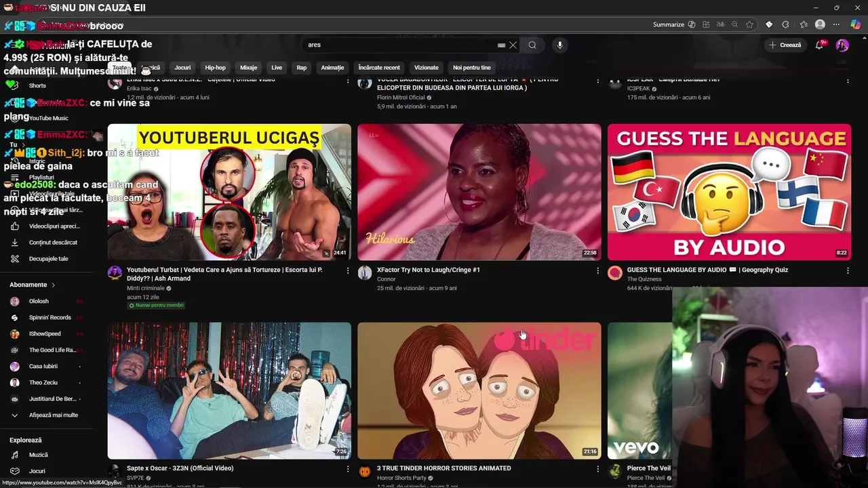Open the browser profile avatar
Screen dimensions: 868x488
(820, 24)
